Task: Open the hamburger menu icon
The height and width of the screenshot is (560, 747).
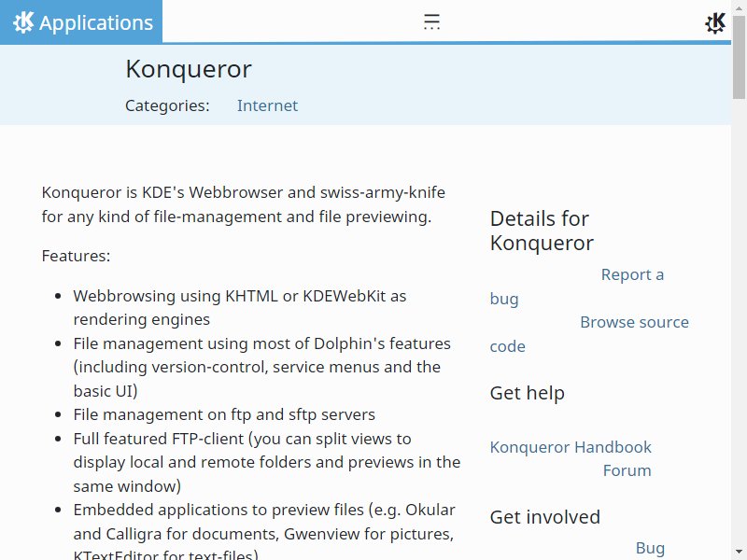Action: tap(431, 21)
